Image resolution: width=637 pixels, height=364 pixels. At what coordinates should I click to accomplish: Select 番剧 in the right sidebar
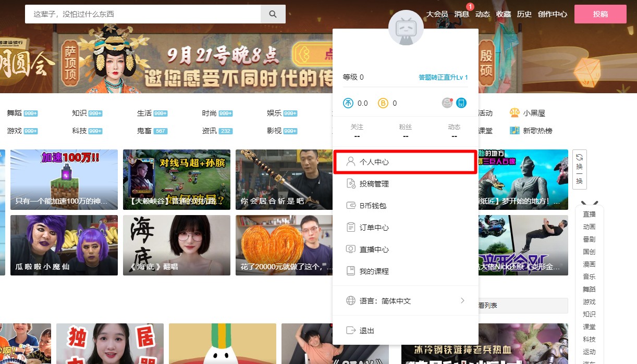click(x=589, y=239)
